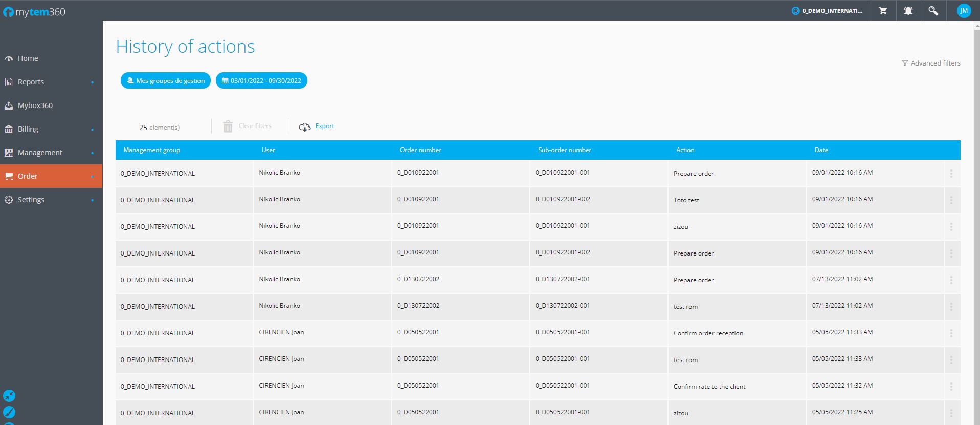This screenshot has height=425, width=980.
Task: Click the page vertical scrollbar
Action: click(x=976, y=223)
